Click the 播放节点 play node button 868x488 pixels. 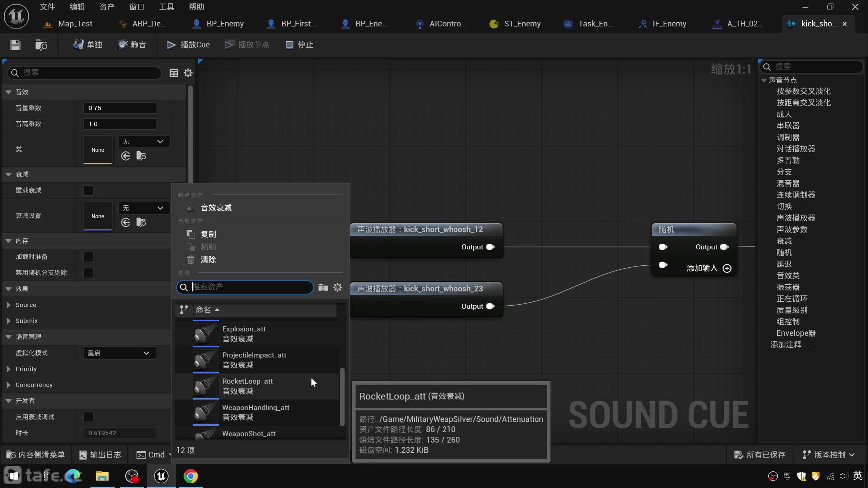point(247,45)
